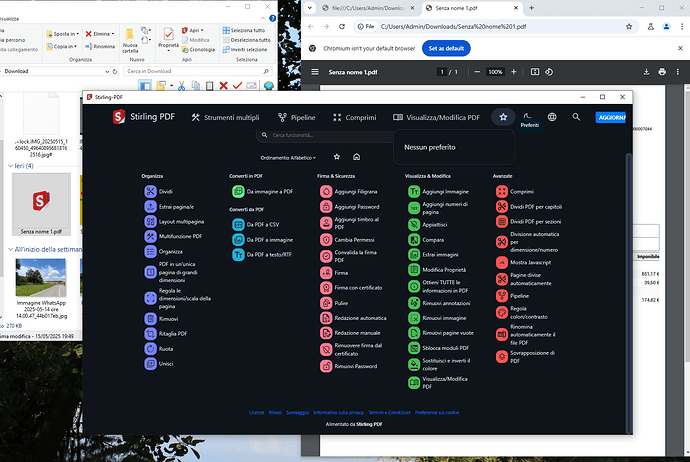
Task: Click home icon next to sorting
Action: [x=356, y=157]
